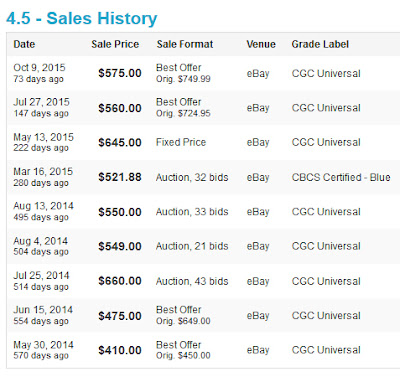Click the Sale Format column header
This screenshot has width=400, height=382.
pos(185,44)
